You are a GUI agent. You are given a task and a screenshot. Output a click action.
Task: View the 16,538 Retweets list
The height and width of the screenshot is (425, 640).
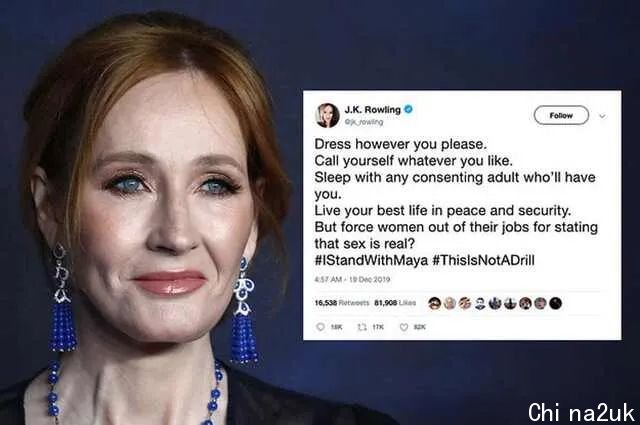342,303
